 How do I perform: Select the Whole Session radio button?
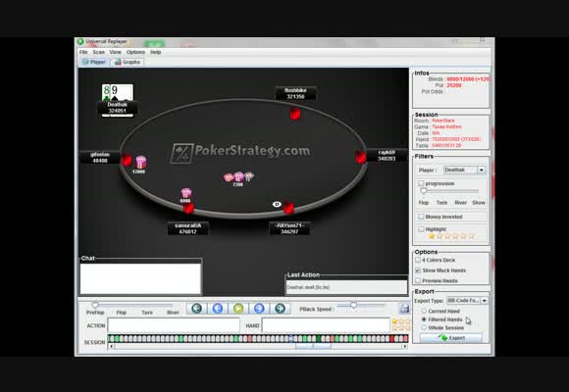pyautogui.click(x=424, y=328)
